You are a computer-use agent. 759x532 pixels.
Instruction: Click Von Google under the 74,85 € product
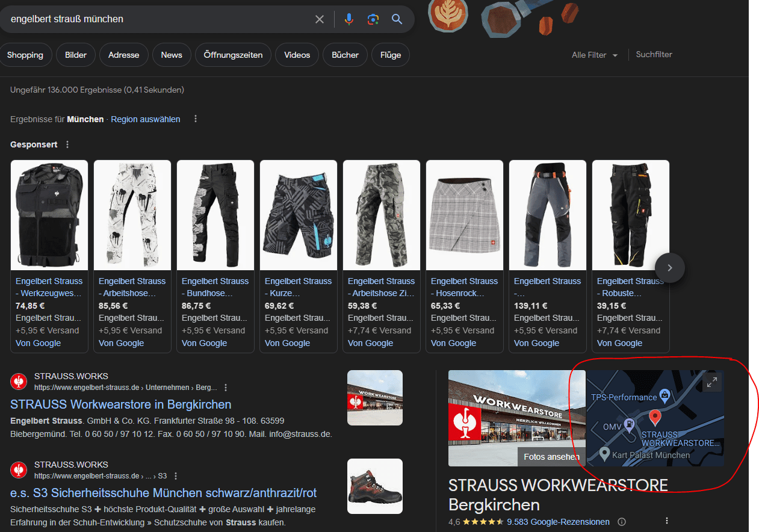tap(39, 343)
